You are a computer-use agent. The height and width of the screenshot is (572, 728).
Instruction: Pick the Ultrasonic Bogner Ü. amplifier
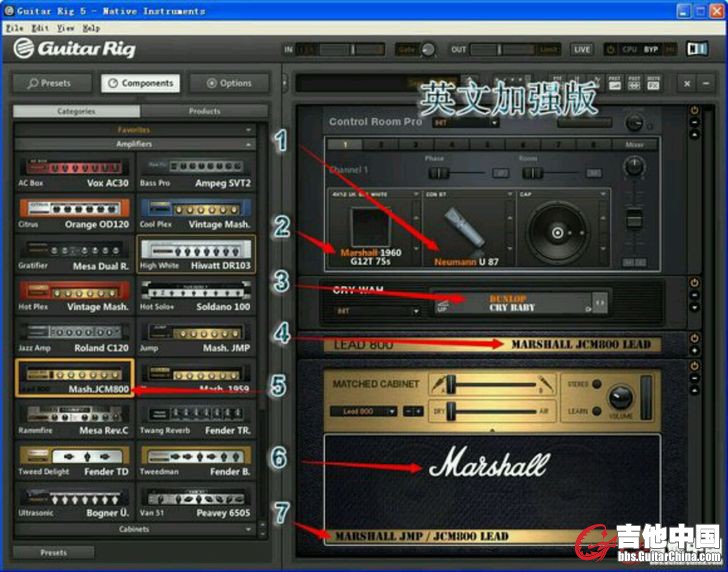click(x=74, y=501)
